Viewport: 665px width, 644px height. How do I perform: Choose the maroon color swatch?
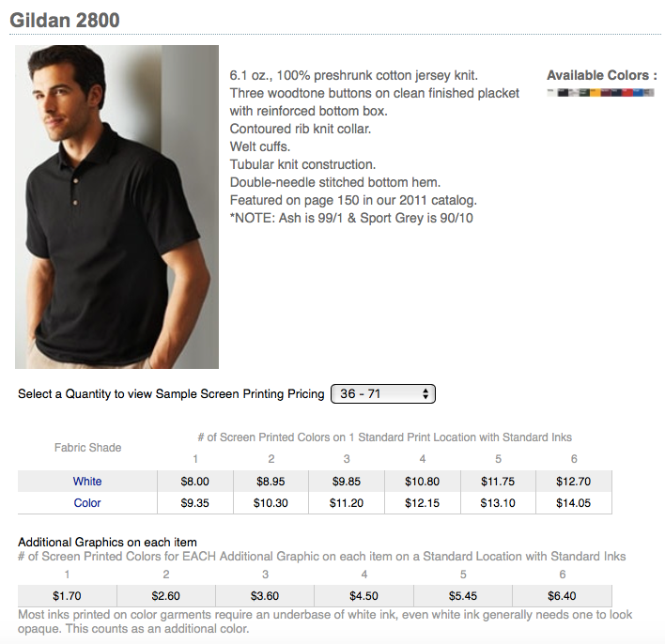[x=606, y=92]
